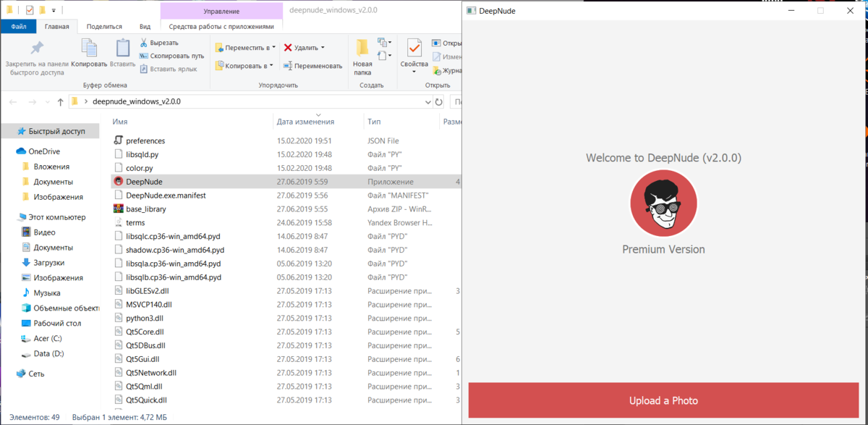This screenshot has width=868, height=425.
Task: Select the Qt5Network.dll file
Action: coord(150,372)
